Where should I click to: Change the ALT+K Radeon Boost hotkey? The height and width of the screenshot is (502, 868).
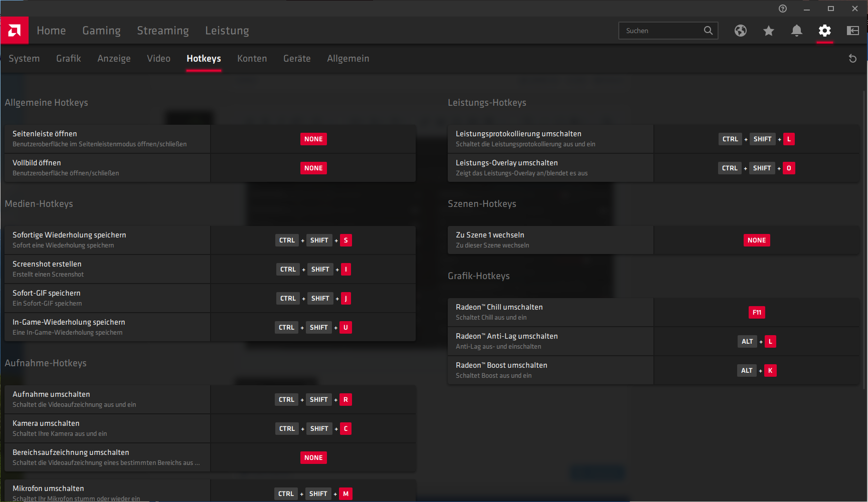[757, 371]
